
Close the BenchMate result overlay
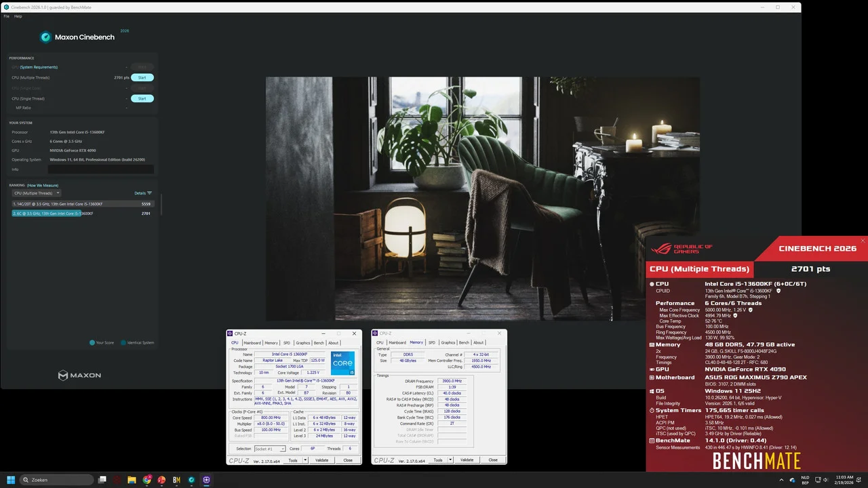tap(863, 241)
